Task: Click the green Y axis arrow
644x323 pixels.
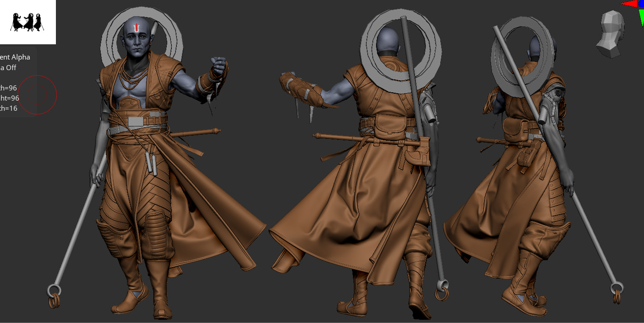Action: click(x=642, y=18)
